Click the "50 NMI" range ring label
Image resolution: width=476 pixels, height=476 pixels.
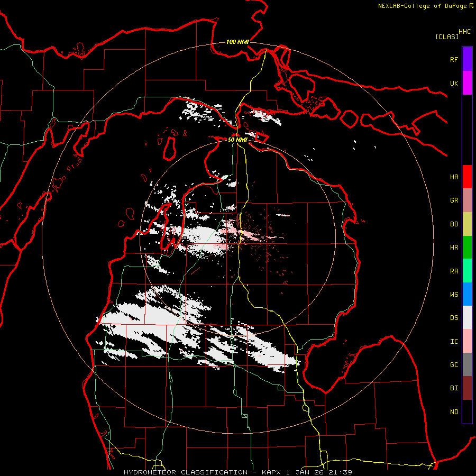(x=237, y=140)
